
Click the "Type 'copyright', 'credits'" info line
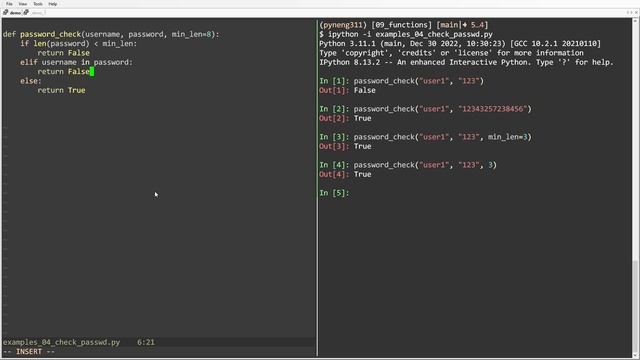click(451, 53)
